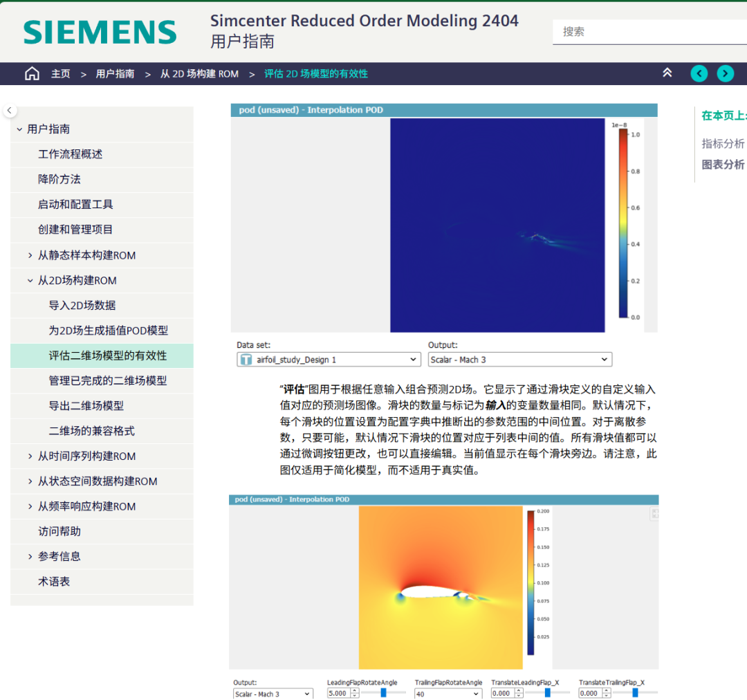Expand the 从静态样本构建ROM section
This screenshot has height=700, width=747.
coord(30,255)
